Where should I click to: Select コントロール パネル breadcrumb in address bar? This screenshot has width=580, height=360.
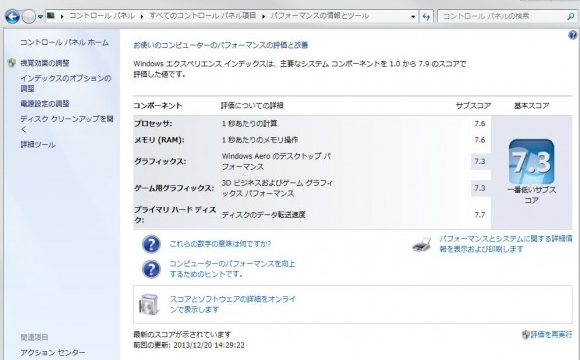102,16
